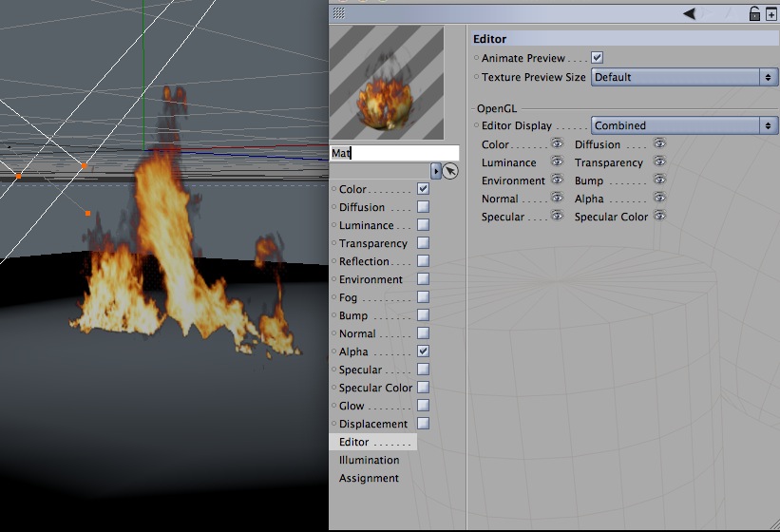Toggle the OpenGL Luminance eye icon
The width and height of the screenshot is (780, 532).
(x=557, y=161)
